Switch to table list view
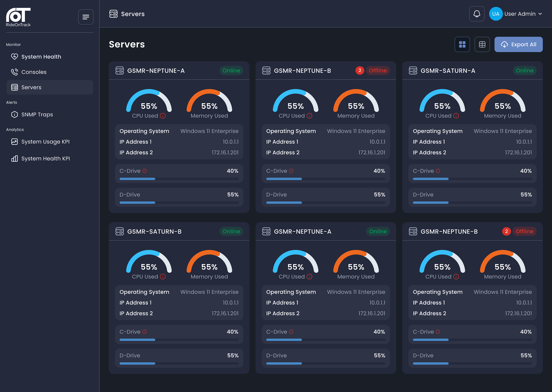Image resolution: width=552 pixels, height=392 pixels. (x=482, y=44)
